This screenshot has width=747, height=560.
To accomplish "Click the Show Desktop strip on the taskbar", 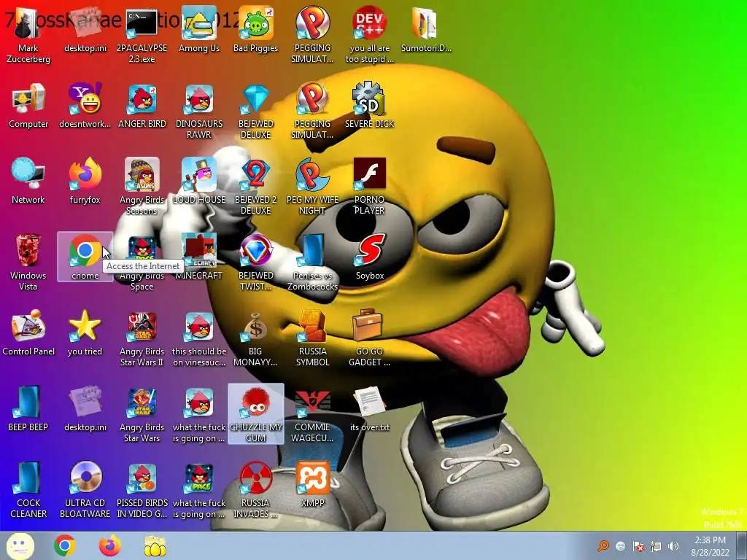I will (x=741, y=545).
